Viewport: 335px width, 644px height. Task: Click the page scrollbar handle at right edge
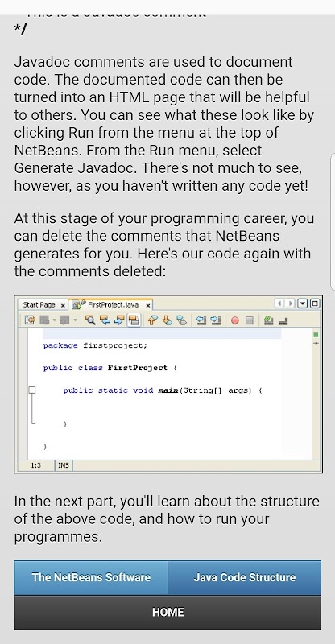coord(333,222)
